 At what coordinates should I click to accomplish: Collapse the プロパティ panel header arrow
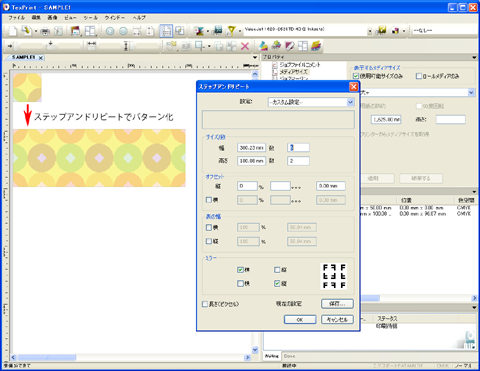point(474,57)
